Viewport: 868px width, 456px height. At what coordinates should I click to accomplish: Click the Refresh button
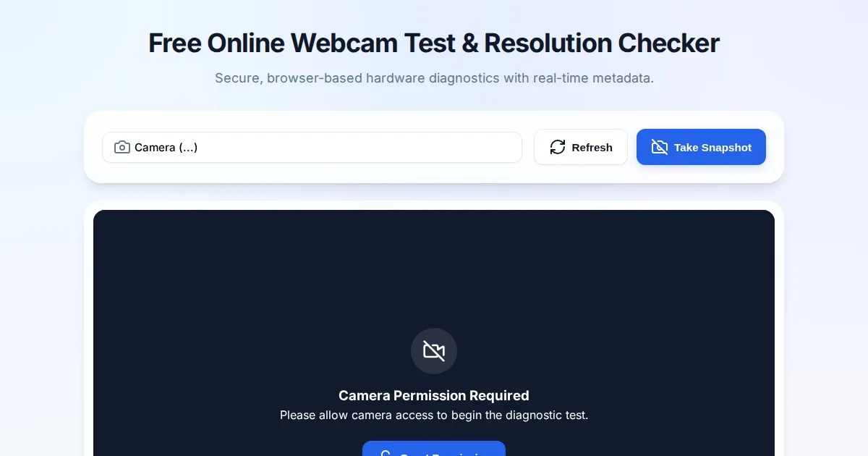tap(581, 147)
